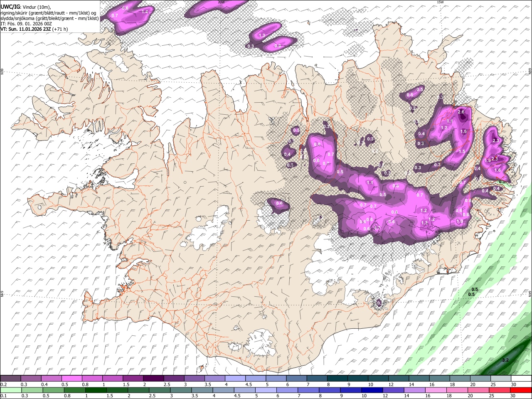Click rain legend swatch between 4.5 and 5
This screenshot has width=532, height=399.
tap(244, 390)
